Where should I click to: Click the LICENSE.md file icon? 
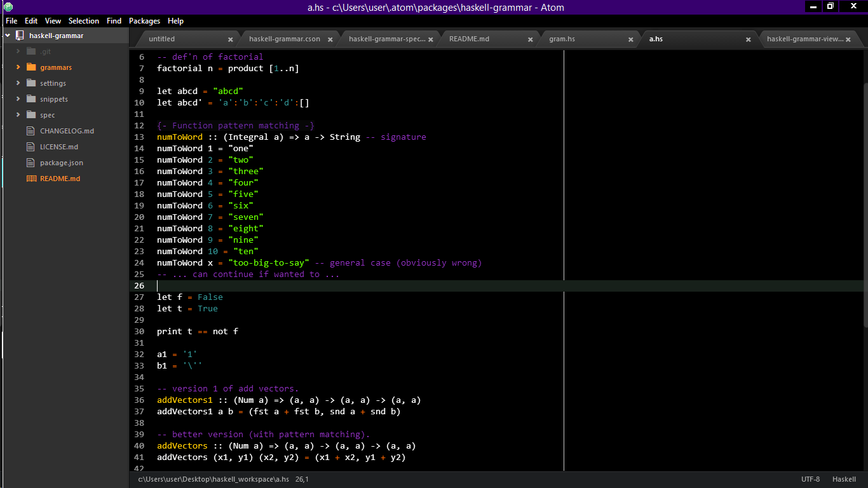click(x=31, y=147)
